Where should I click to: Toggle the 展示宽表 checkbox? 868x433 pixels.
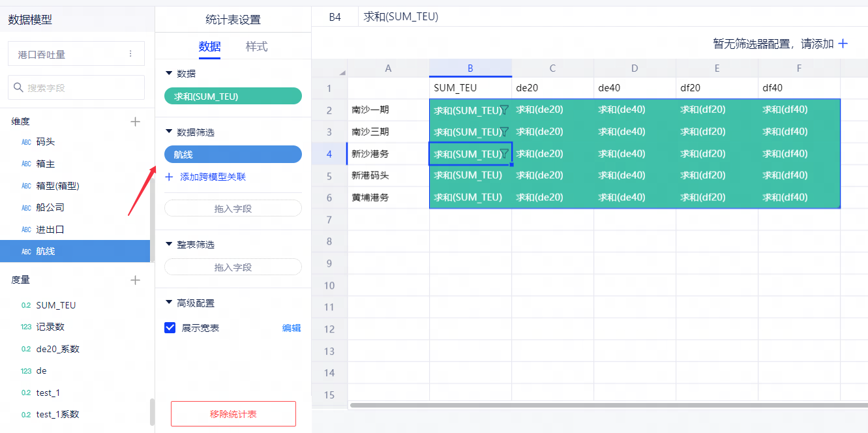click(170, 328)
